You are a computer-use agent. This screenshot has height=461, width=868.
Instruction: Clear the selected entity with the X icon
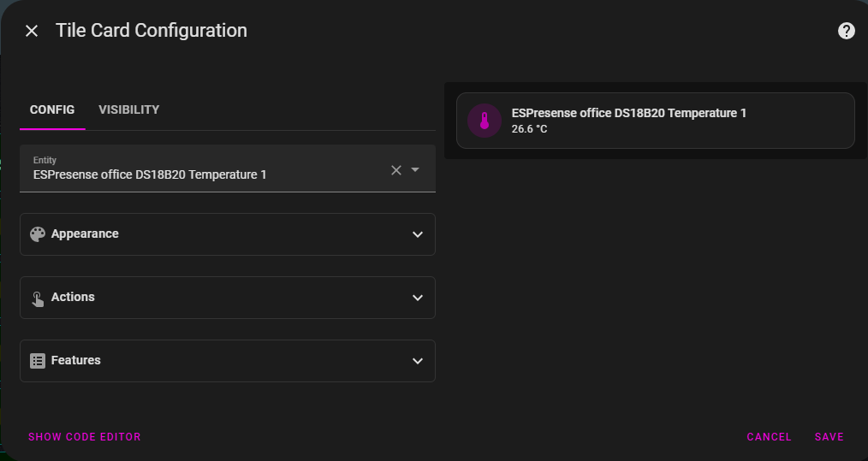(396, 169)
